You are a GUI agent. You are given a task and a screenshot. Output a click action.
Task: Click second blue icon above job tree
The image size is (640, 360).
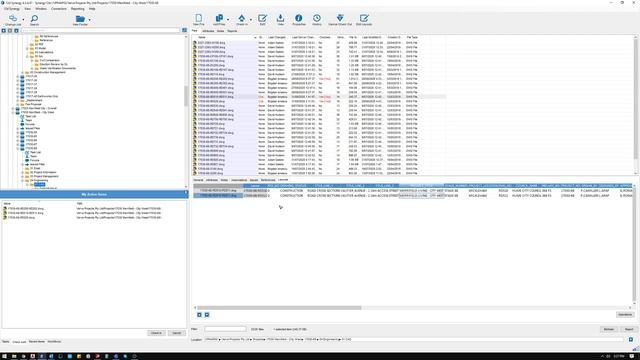tap(10, 31)
